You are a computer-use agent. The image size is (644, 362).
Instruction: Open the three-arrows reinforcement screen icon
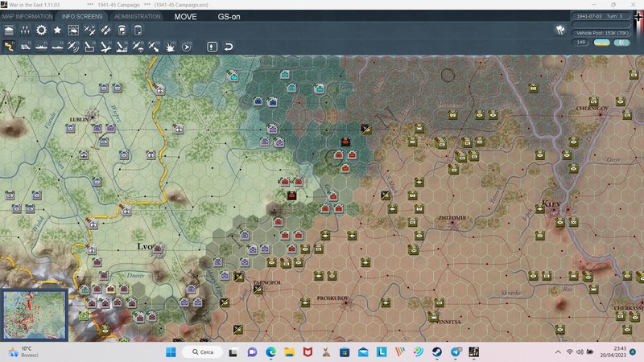pyautogui.click(x=25, y=31)
